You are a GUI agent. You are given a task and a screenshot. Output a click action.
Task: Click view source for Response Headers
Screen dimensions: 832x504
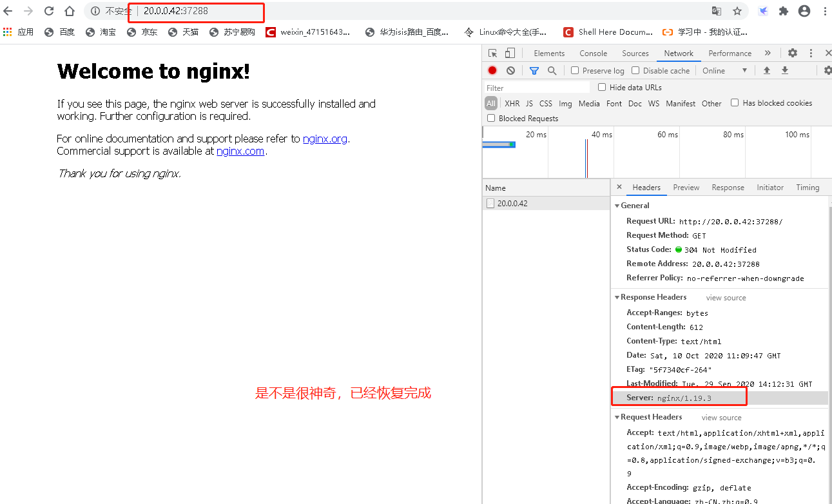point(726,298)
